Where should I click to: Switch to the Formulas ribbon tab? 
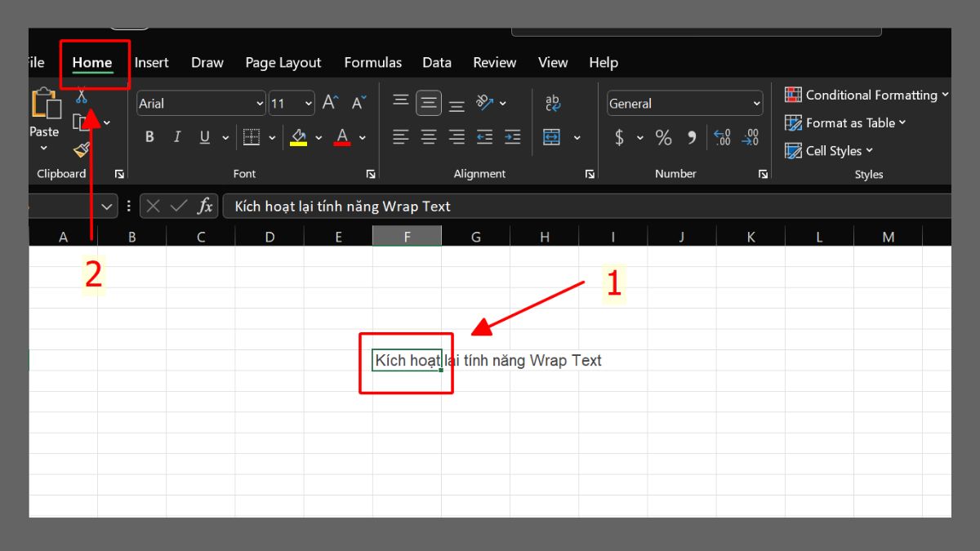pos(372,62)
